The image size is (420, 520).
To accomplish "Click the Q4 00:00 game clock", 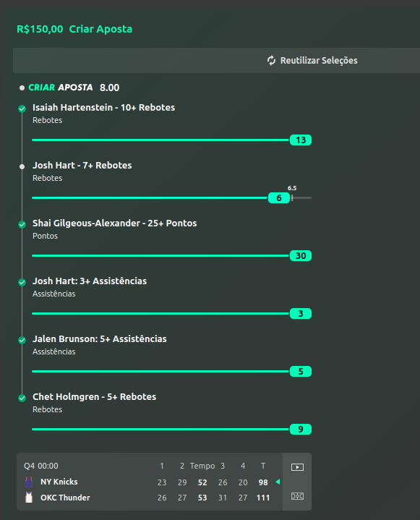I will tap(41, 466).
